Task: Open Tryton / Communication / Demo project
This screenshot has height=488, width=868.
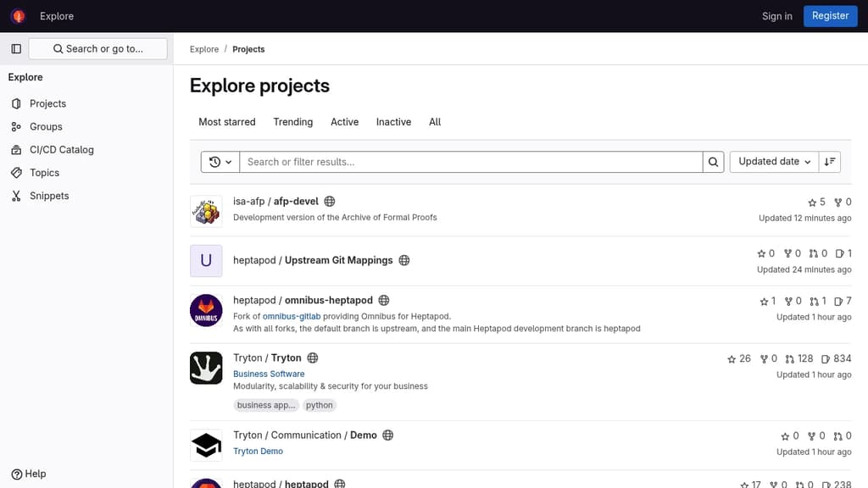Action: [x=305, y=435]
